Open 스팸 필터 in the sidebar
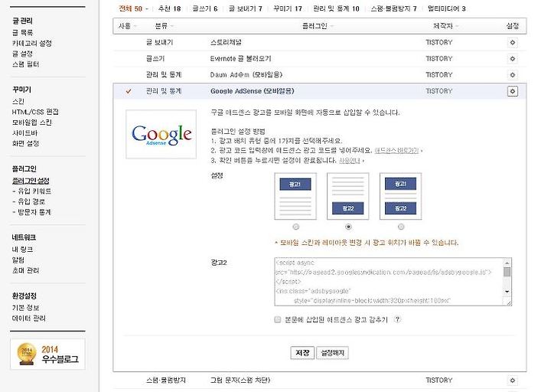Viewport: 551px width, 392px height. 26,64
